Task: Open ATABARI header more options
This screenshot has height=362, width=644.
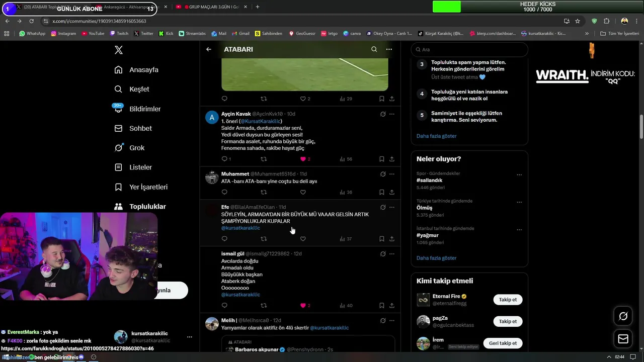Action: 389,49
